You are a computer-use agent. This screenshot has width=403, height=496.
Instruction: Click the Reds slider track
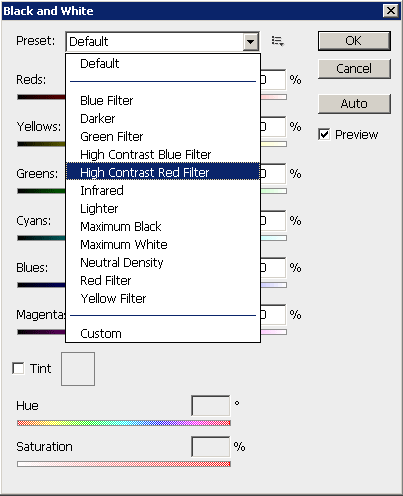tap(41, 97)
